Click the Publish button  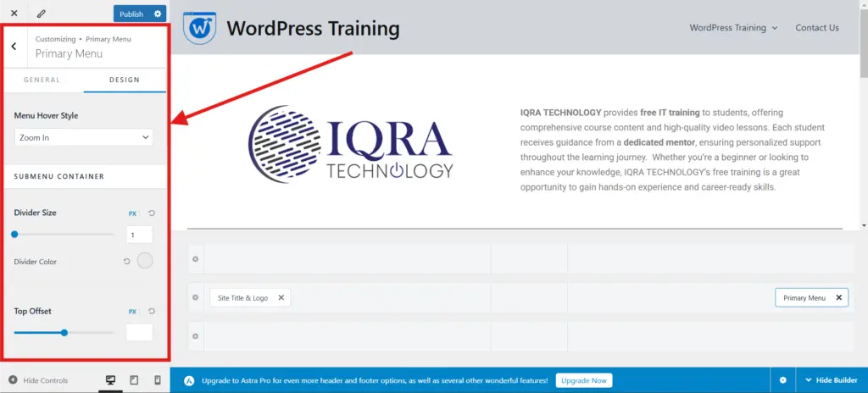131,14
